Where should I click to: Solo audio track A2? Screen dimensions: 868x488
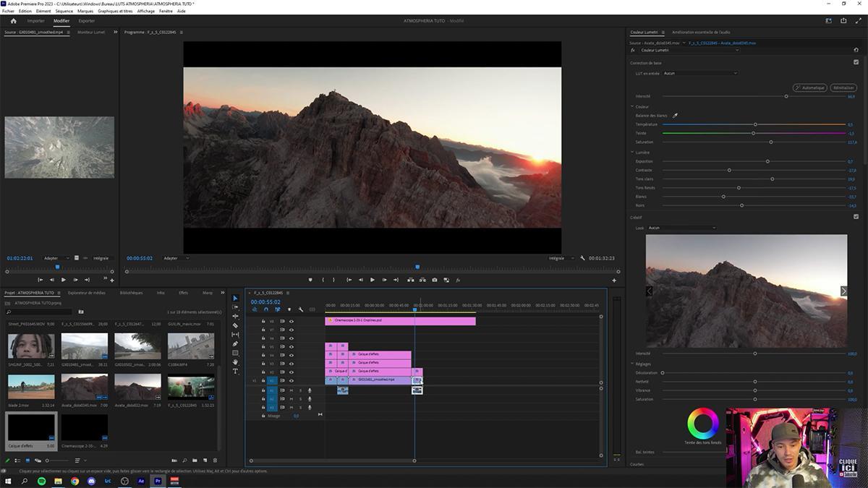click(x=300, y=398)
